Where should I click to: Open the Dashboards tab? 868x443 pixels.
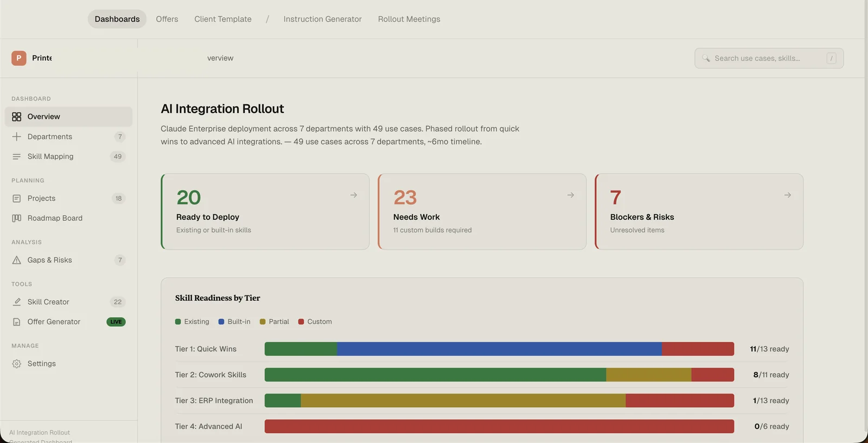(x=117, y=19)
